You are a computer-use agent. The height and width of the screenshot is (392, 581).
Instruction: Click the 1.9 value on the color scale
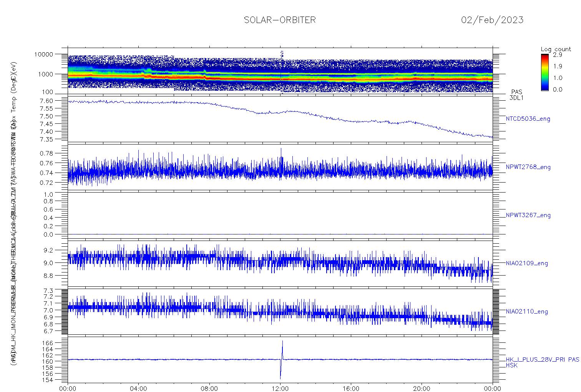tap(557, 66)
